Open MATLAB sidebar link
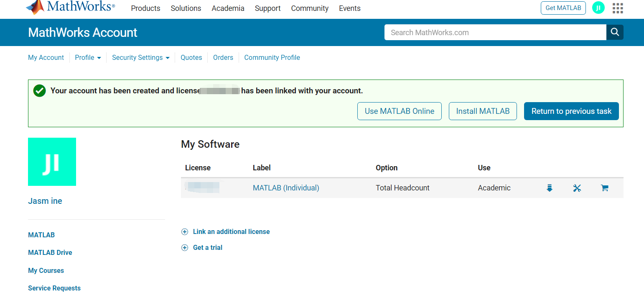644x298 pixels. pyautogui.click(x=41, y=235)
